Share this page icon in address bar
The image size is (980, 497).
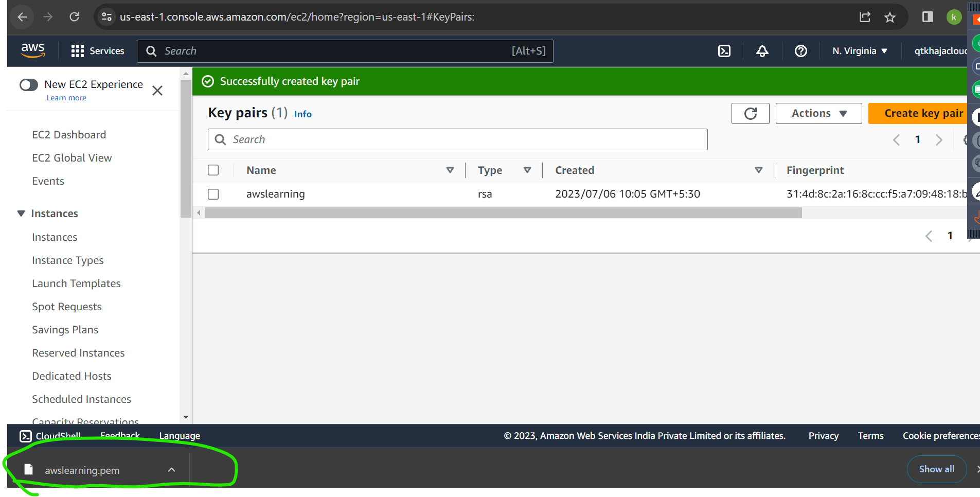coord(865,17)
